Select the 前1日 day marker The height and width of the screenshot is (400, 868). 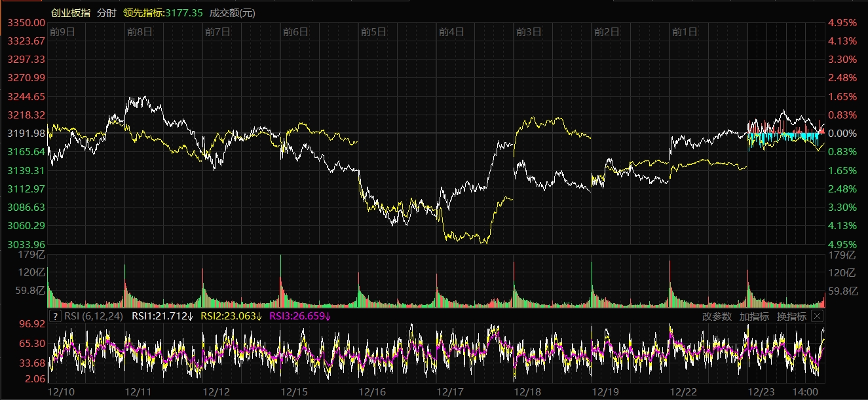point(685,31)
